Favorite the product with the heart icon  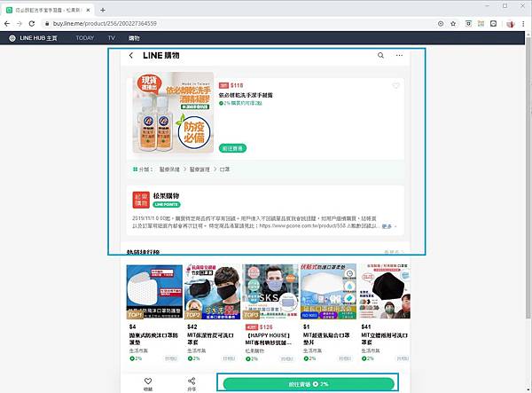tap(395, 86)
